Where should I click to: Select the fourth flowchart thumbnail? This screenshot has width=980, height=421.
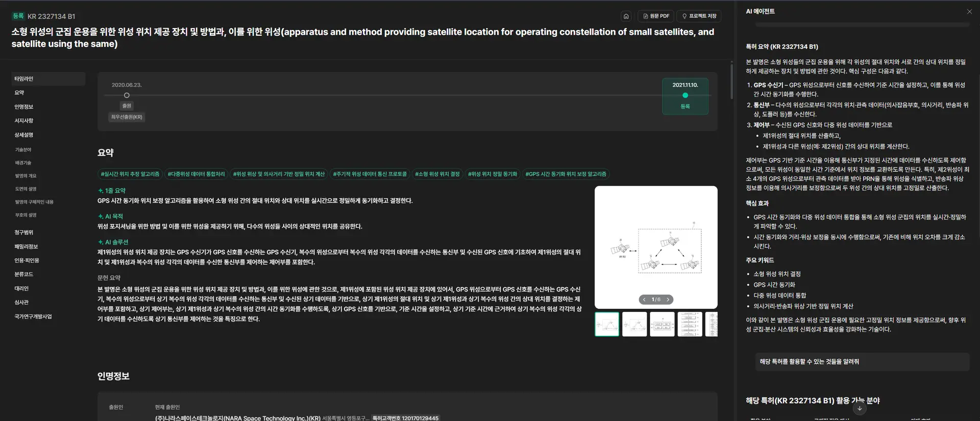coord(690,324)
